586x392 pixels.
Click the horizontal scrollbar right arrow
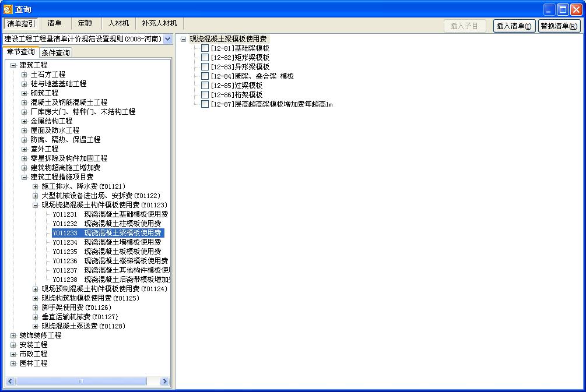pos(164,382)
